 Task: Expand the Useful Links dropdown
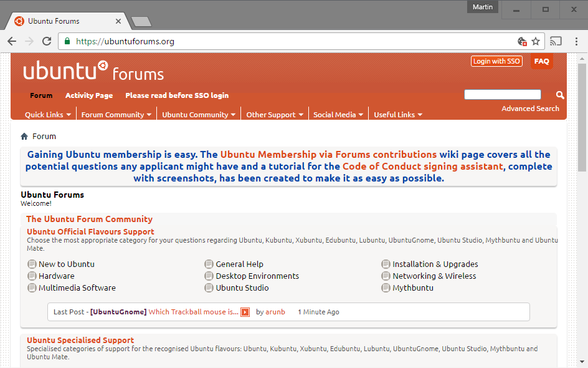(398, 115)
